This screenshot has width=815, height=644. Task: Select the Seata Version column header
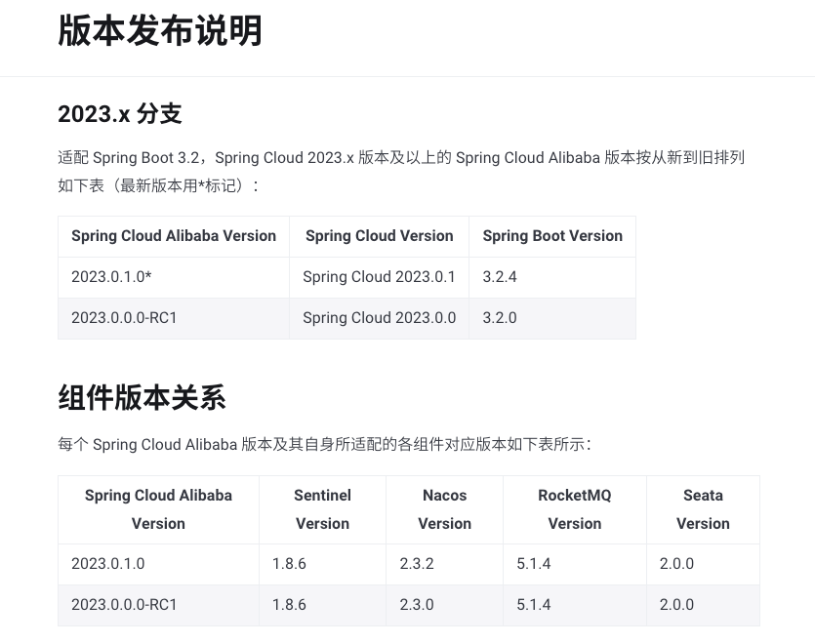click(704, 509)
